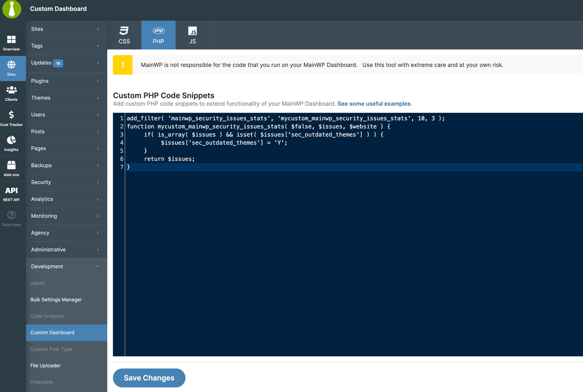Select Custom Dashboard in the submenu

[66, 333]
